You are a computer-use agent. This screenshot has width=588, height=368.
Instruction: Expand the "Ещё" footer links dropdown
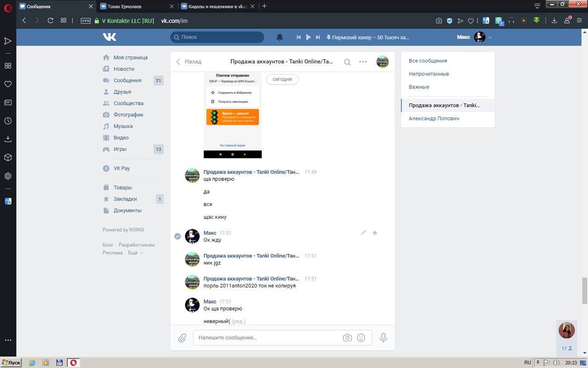coord(135,253)
